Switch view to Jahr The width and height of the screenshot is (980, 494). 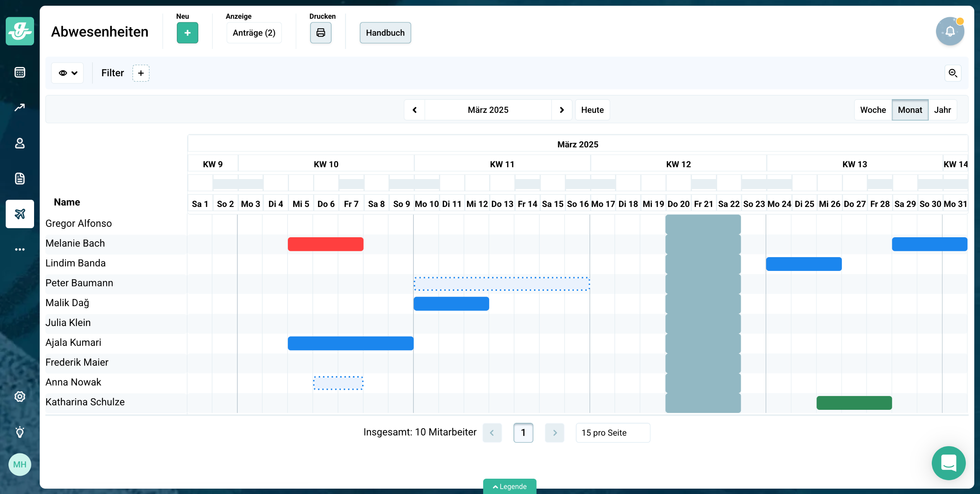[x=942, y=110]
